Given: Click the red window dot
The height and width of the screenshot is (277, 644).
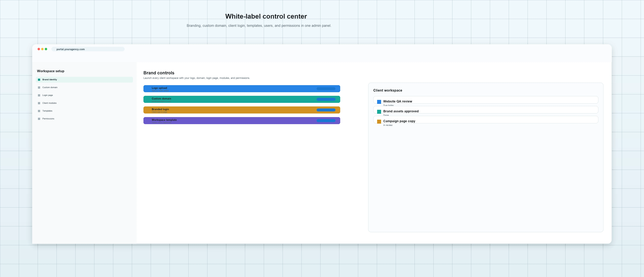Looking at the screenshot, I should tap(39, 49).
